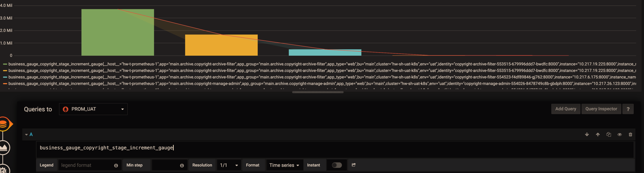Click the Add Query button

566,109
